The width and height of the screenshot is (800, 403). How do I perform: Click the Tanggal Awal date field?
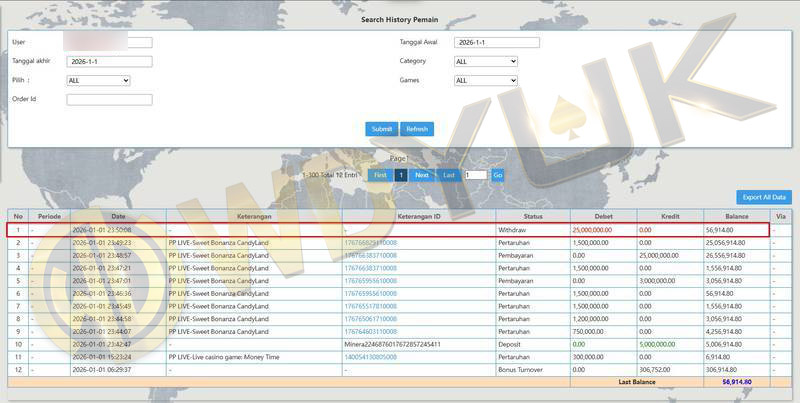[496, 42]
